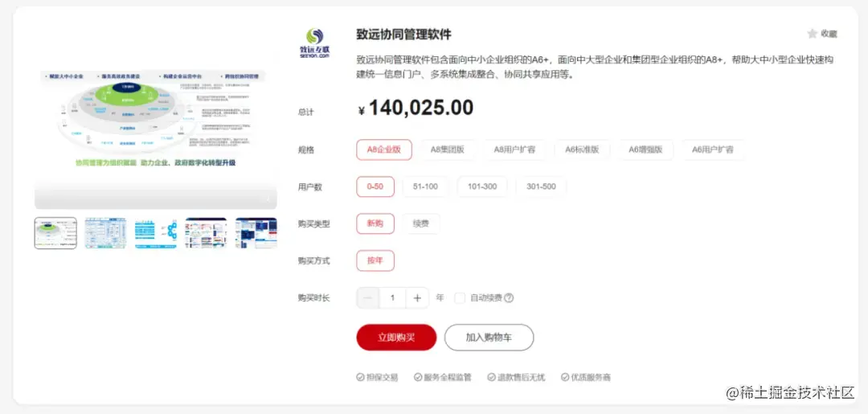
Task: Click the 服务全程监管 label
Action: click(x=442, y=378)
